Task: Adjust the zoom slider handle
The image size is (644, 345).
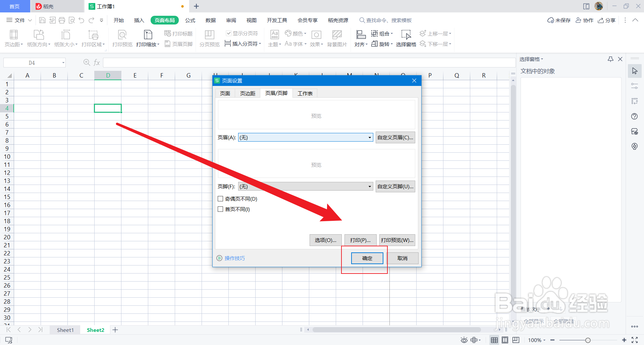Action: (588, 340)
